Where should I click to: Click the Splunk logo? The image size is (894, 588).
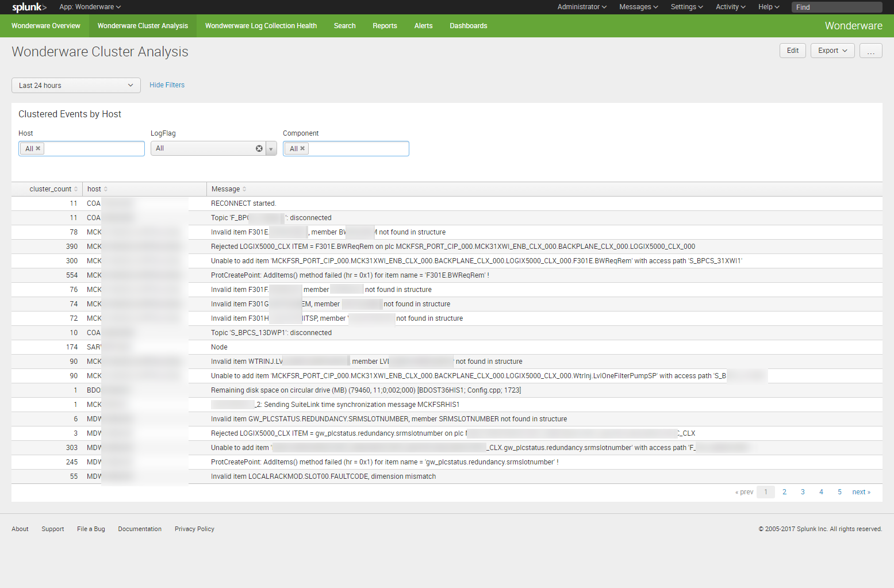(x=29, y=7)
